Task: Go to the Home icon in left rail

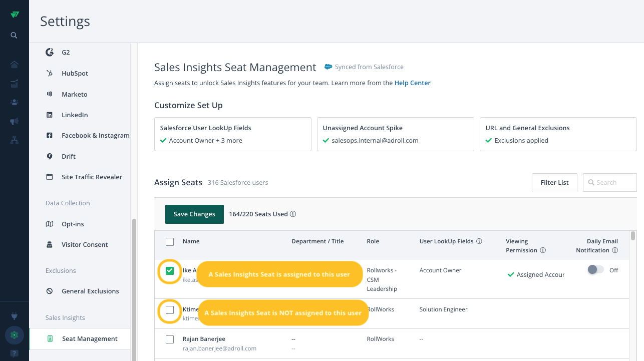Action: click(15, 64)
